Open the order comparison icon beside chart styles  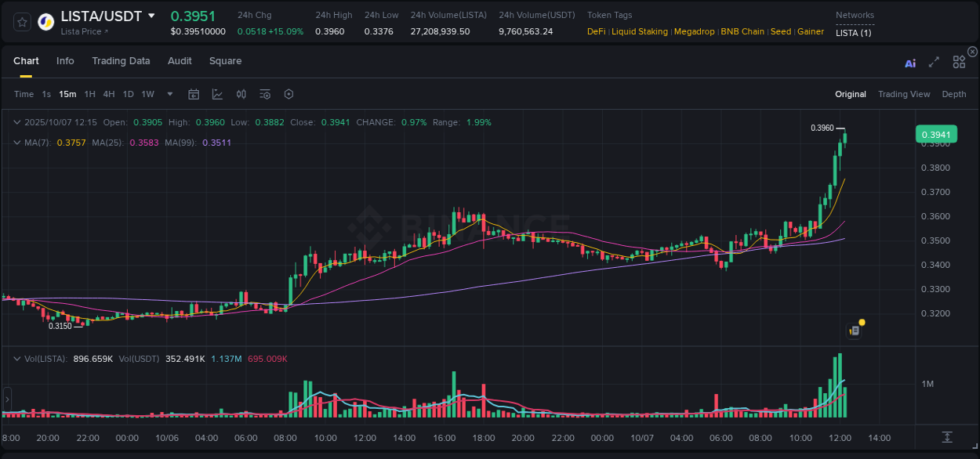coord(241,94)
